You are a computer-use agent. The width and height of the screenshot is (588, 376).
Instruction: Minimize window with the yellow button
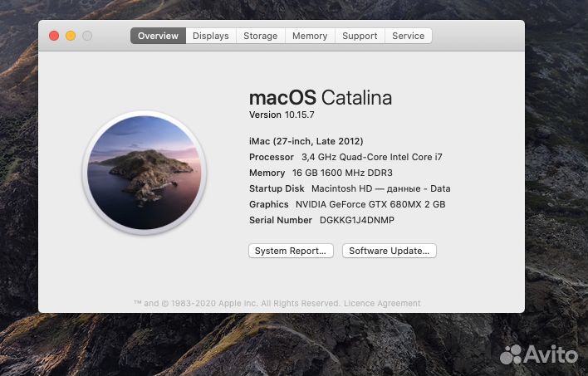[x=71, y=36]
